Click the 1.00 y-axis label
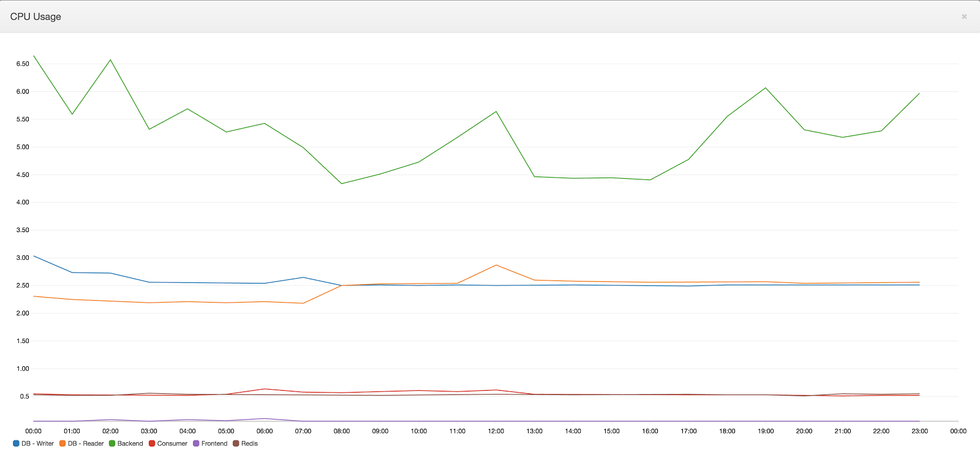Screen dimensions: 980x460 (23, 369)
